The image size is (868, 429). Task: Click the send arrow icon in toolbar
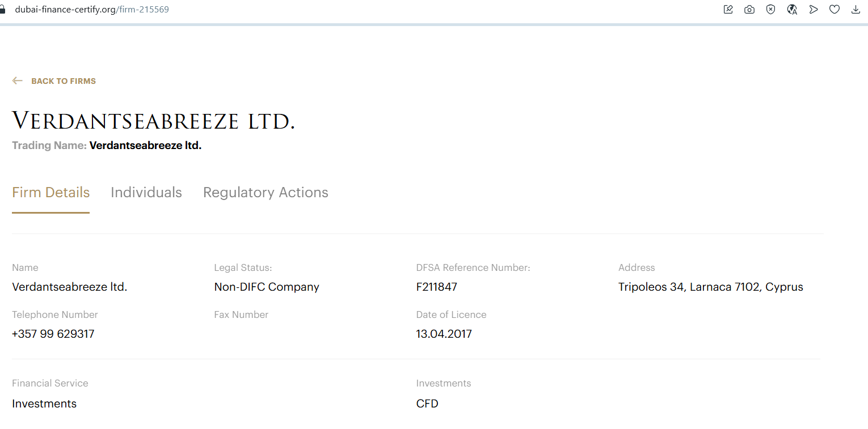(814, 10)
